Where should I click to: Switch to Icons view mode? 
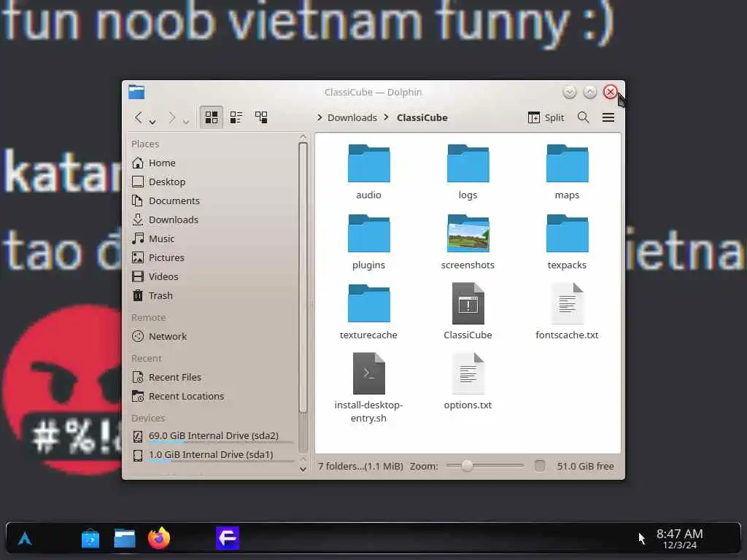click(211, 117)
